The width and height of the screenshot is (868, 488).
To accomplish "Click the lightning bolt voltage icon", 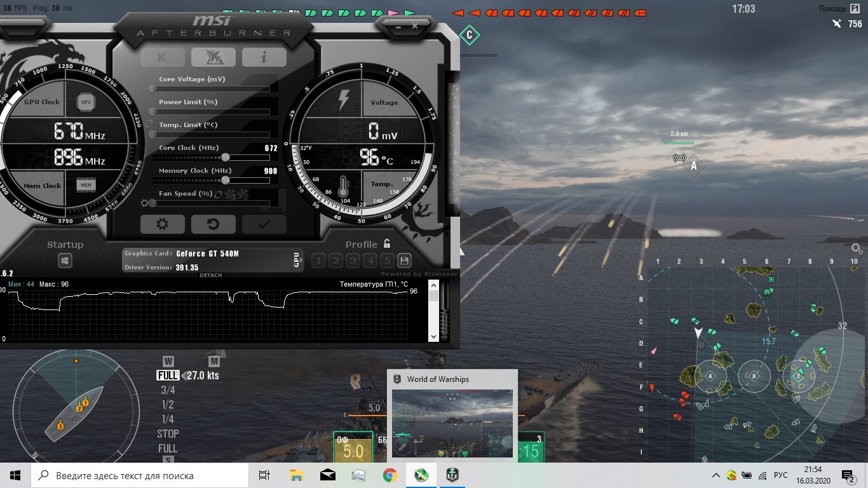I will (344, 100).
